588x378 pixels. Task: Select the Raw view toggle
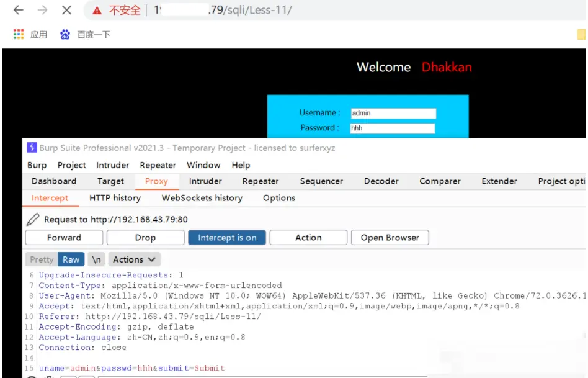[71, 259]
